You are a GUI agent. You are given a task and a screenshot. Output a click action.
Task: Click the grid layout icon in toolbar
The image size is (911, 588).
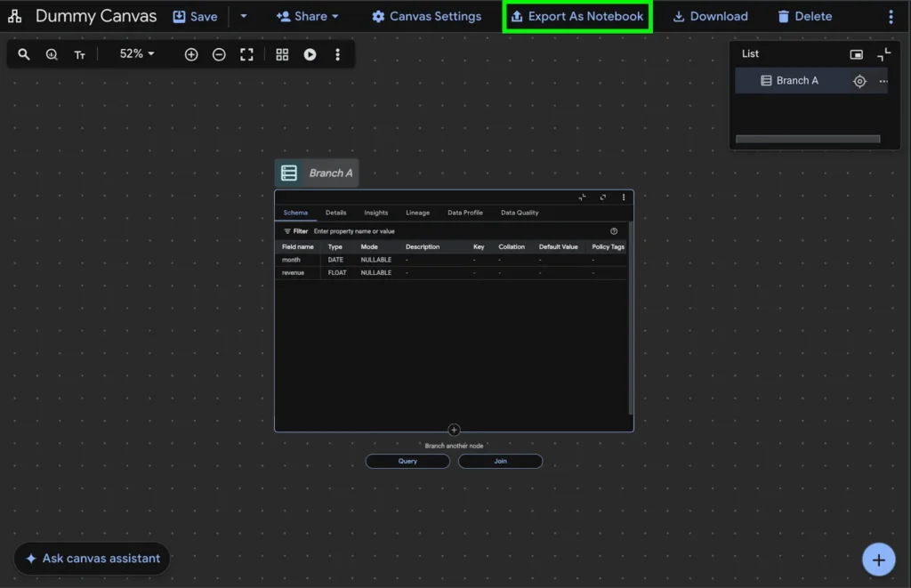282,54
